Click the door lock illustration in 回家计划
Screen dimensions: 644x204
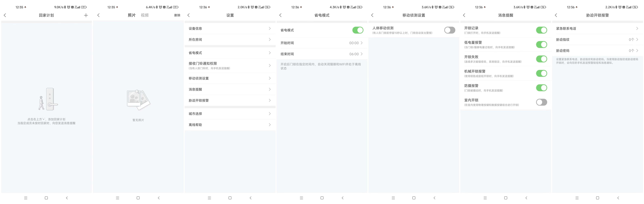pos(48,99)
